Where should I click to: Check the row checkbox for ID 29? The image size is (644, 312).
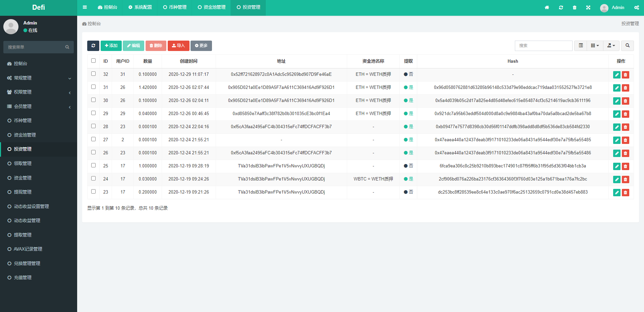93,113
